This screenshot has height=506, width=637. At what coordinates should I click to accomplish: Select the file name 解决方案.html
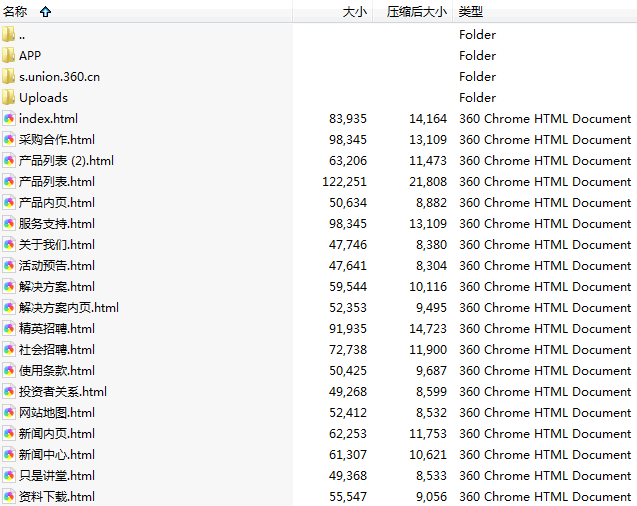tap(57, 287)
